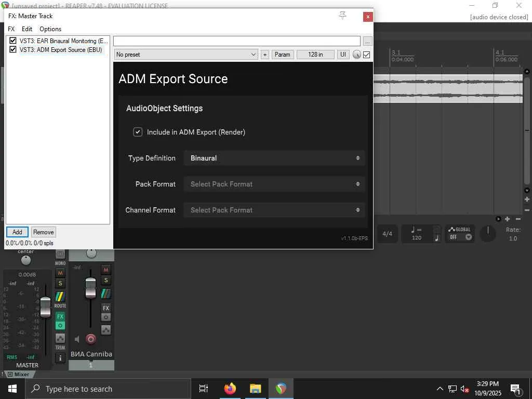Click the 128 in routing button
Image resolution: width=532 pixels, height=399 pixels.
click(315, 54)
